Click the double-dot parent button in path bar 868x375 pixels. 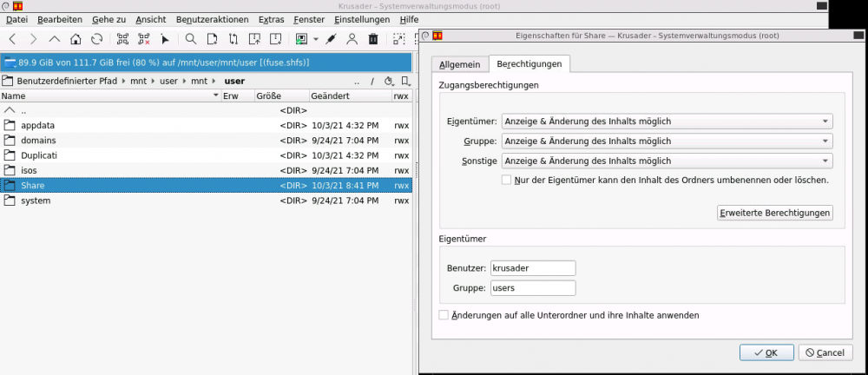357,82
